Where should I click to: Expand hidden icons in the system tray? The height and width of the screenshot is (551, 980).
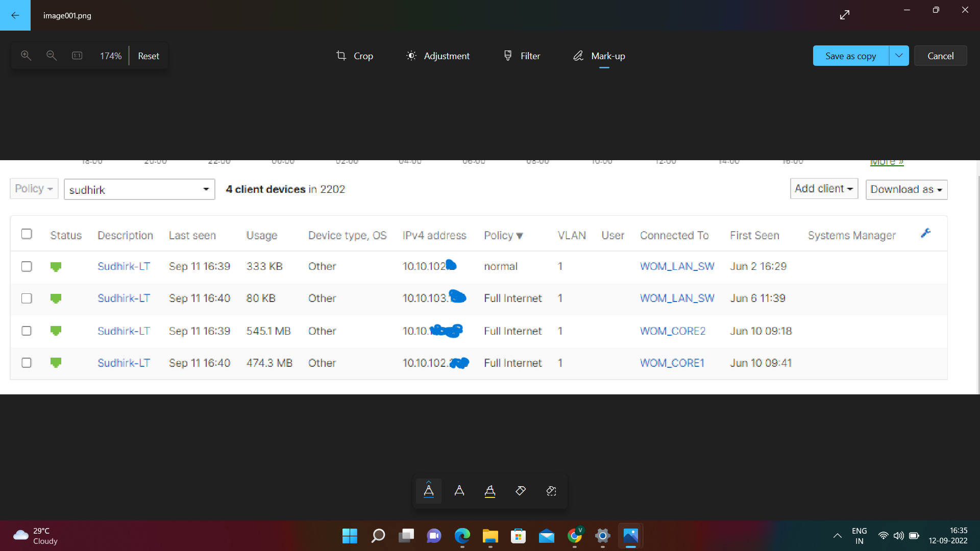click(x=837, y=536)
